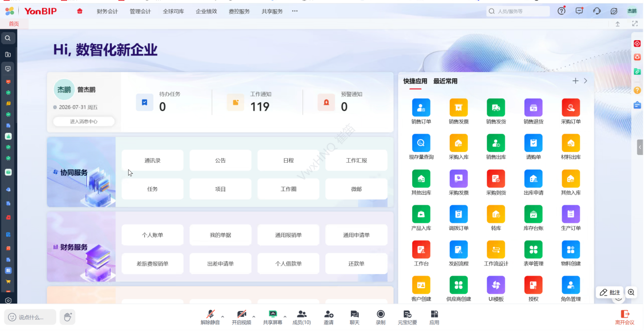Open the customer service headset icon
Viewport: 644px width, 331px height.
click(597, 11)
